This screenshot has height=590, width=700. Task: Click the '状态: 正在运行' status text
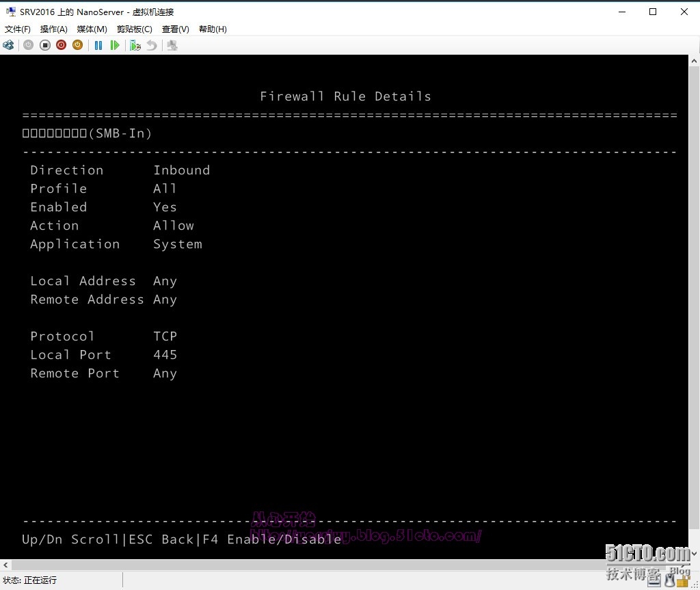tap(29, 580)
